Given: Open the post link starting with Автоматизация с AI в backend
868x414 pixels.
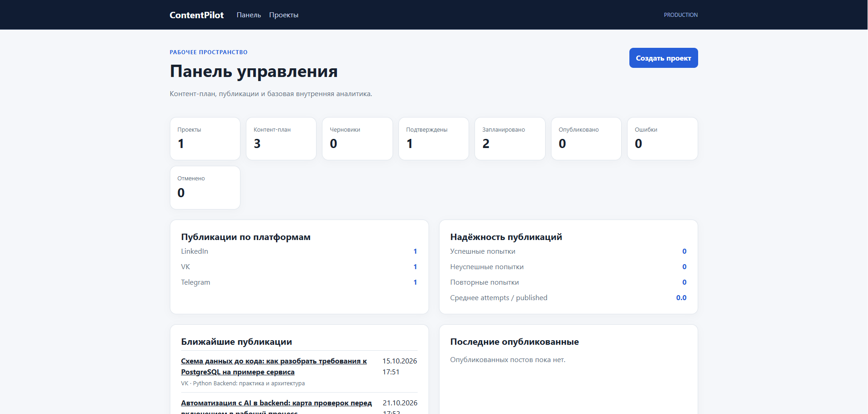Looking at the screenshot, I should pos(276,408).
